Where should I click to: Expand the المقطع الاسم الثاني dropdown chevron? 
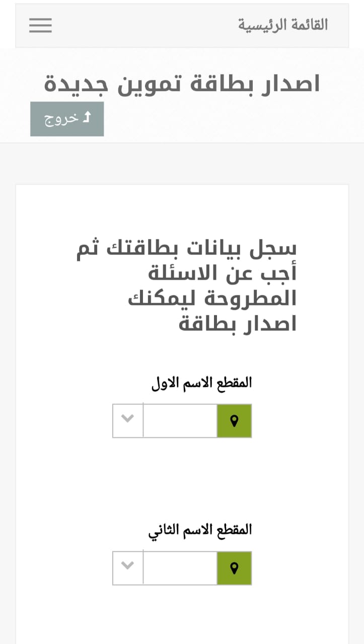tap(128, 566)
